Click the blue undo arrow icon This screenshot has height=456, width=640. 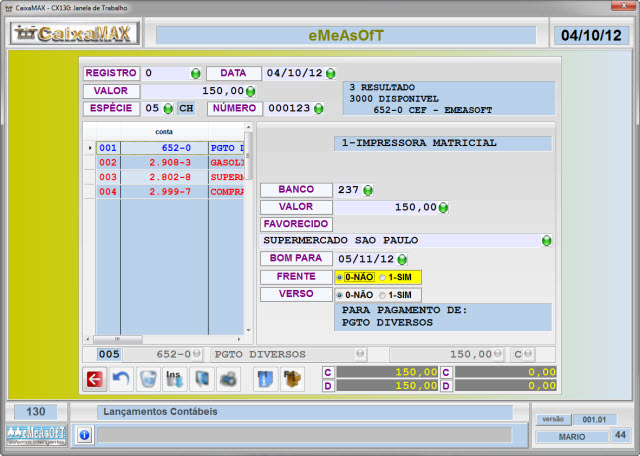click(121, 378)
